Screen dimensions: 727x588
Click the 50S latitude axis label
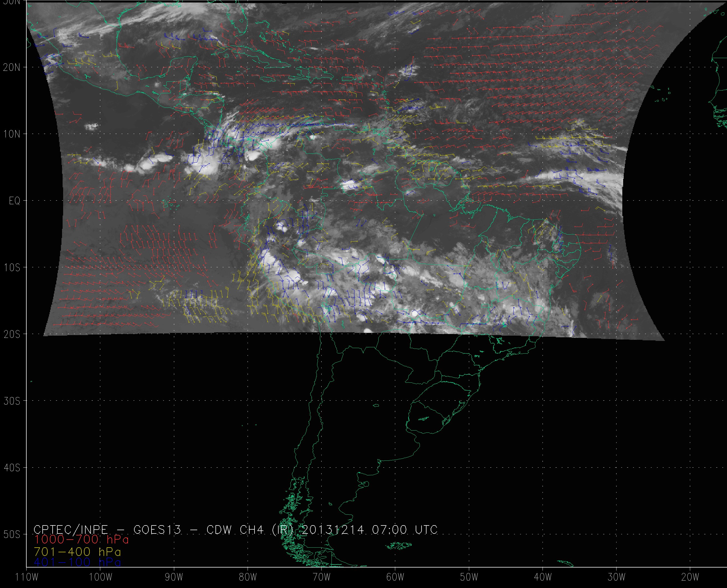point(12,535)
